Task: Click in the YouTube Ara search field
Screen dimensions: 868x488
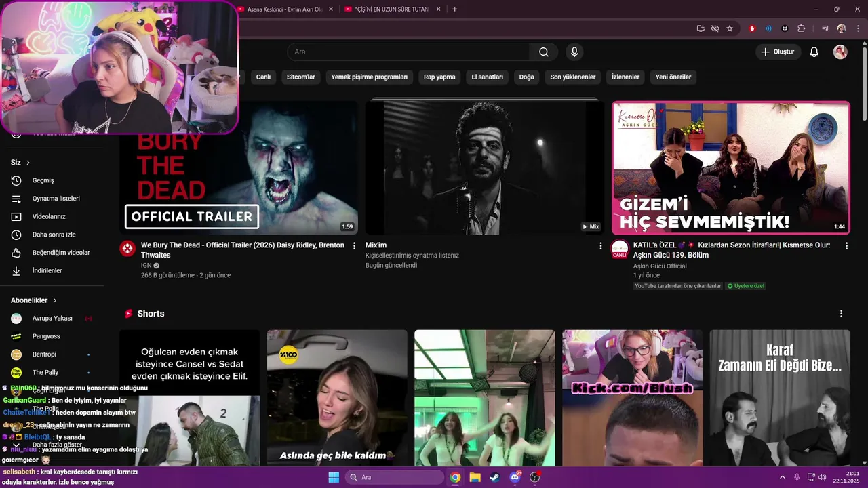Action: pyautogui.click(x=408, y=52)
